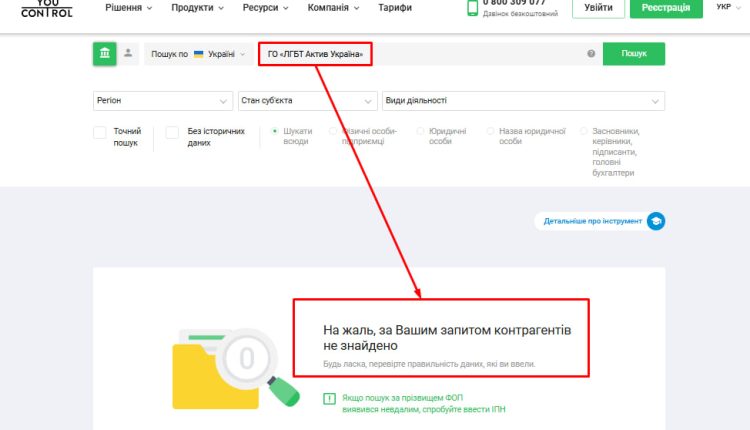Expand the Регіон dropdown
750x430 pixels.
(163, 101)
